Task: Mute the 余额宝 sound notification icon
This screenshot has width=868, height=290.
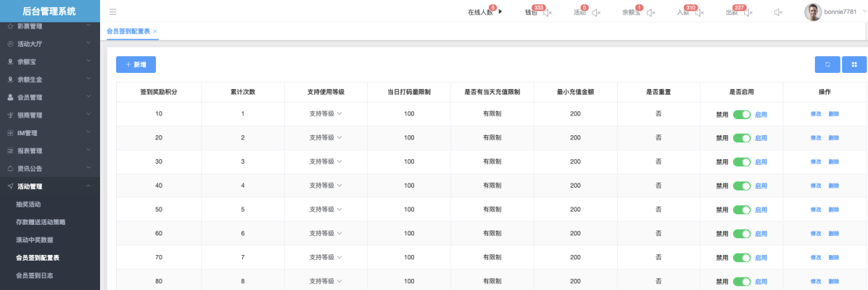Action: 650,13
